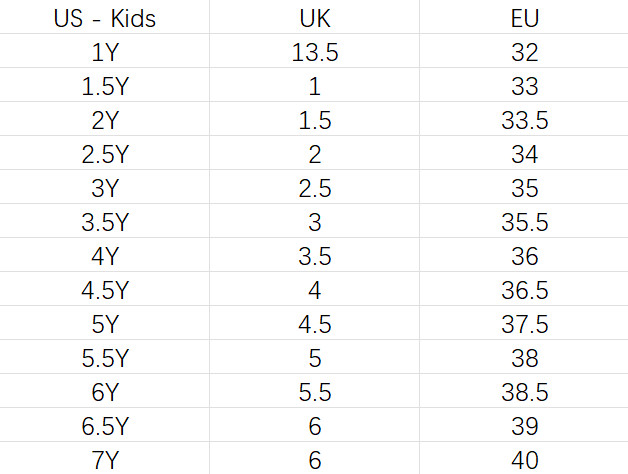The image size is (628, 474).
Task: Click the EU 32 cell
Action: coord(524,52)
